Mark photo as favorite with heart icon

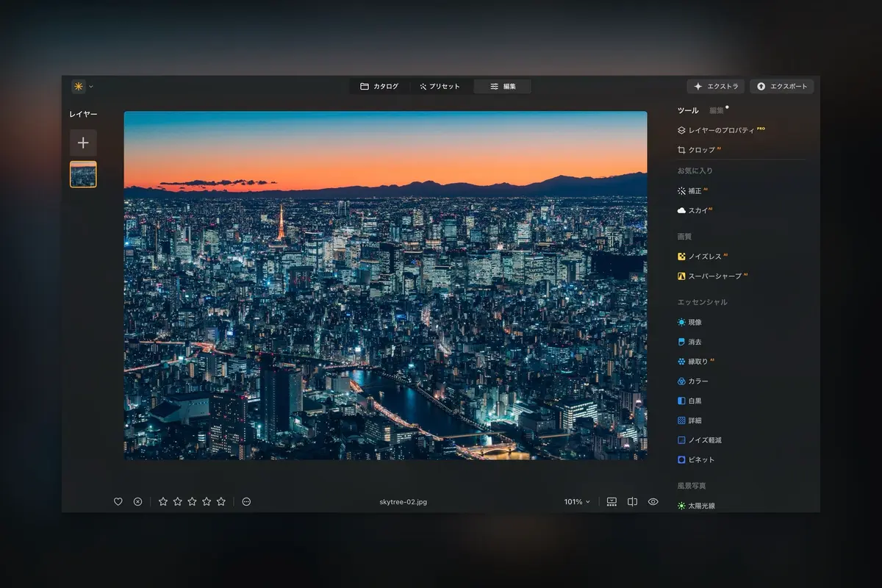118,502
